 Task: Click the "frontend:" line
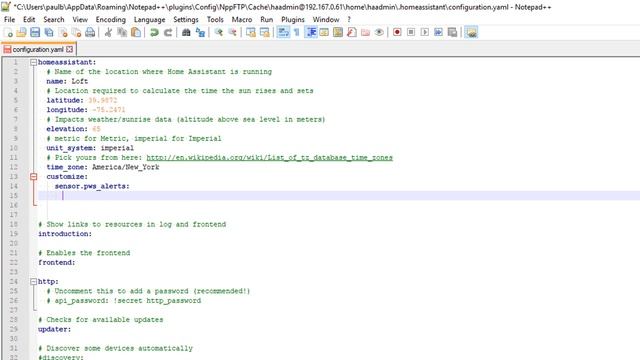click(56, 262)
